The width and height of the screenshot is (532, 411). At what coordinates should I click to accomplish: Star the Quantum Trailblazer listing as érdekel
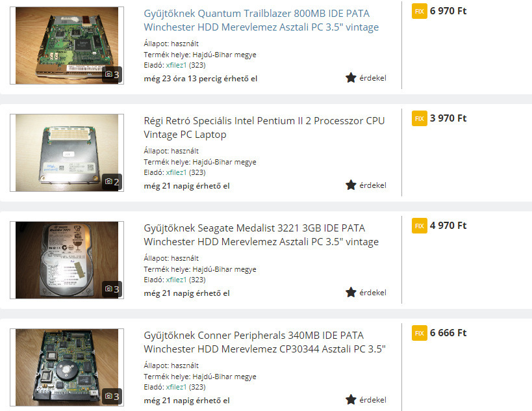[x=351, y=78]
